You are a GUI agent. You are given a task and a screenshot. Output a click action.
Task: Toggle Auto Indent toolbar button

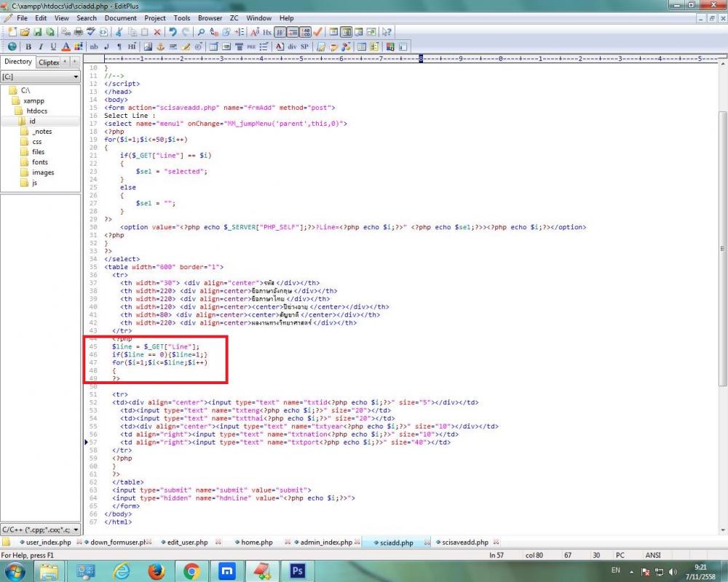tap(293, 32)
